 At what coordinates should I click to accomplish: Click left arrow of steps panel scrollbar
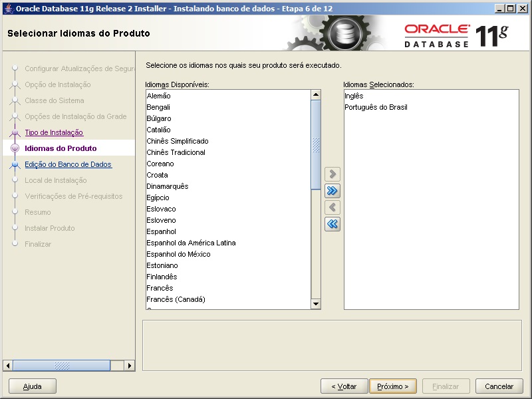pyautogui.click(x=8, y=365)
